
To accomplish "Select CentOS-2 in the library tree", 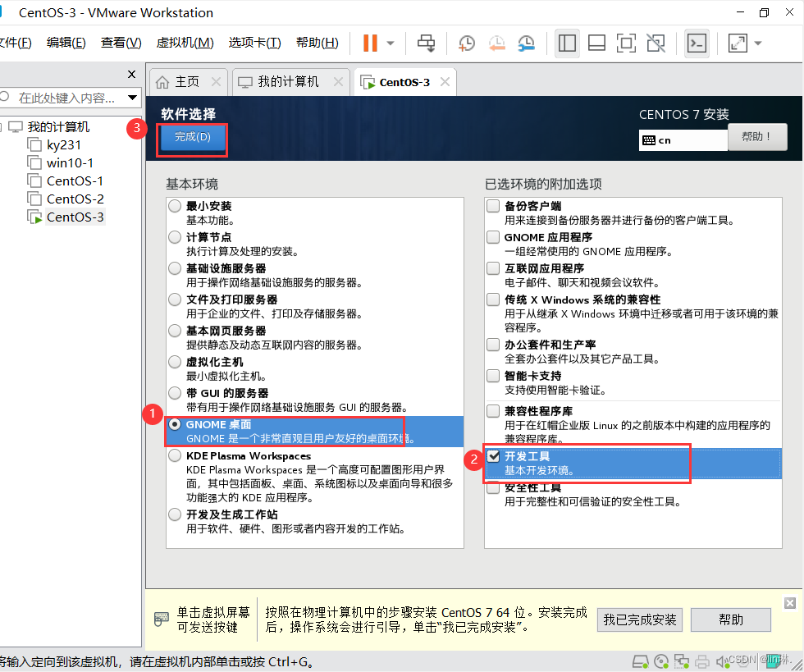I will point(75,199).
